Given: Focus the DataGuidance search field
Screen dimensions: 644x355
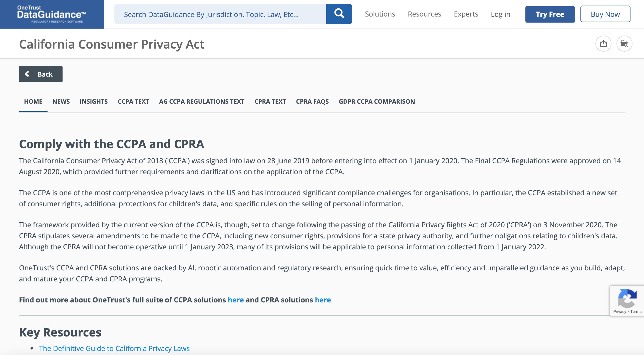Looking at the screenshot, I should pos(220,14).
